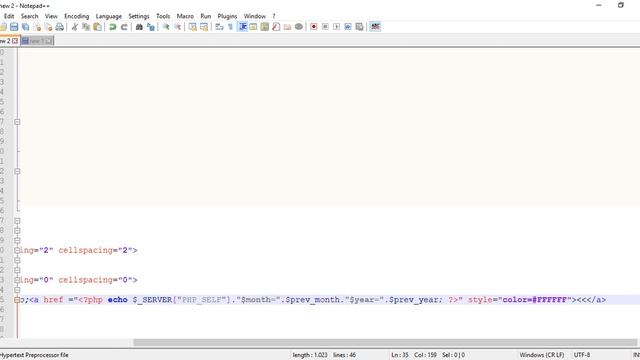Click the Close document toolbar icon
640x360 pixels.
37,27
